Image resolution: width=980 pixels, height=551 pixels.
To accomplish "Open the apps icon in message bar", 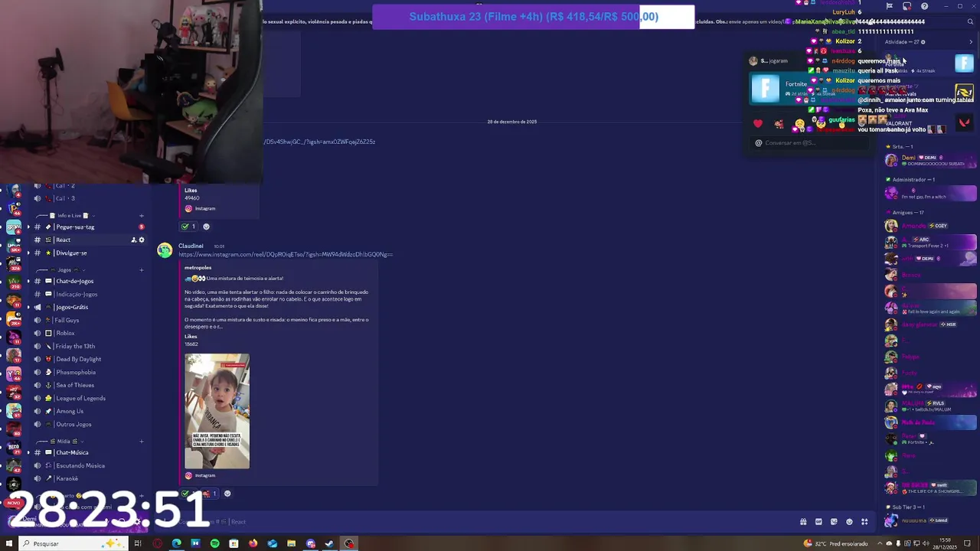I will (x=864, y=522).
